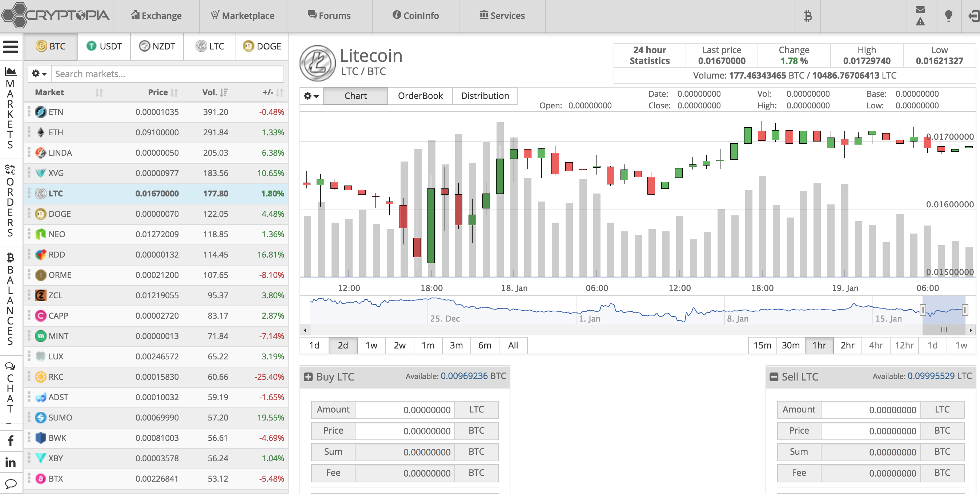The width and height of the screenshot is (980, 494).
Task: Open the mail envelope icon in header
Action: [x=920, y=9]
